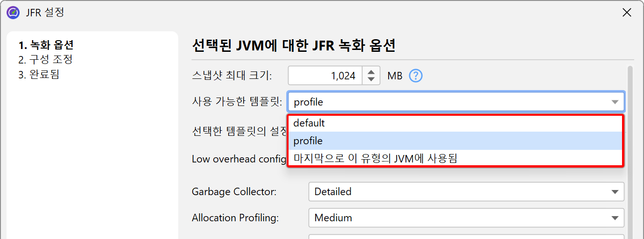Click heading '선택된 JVM에 대한 JFR 녹화 옵션'

click(294, 46)
